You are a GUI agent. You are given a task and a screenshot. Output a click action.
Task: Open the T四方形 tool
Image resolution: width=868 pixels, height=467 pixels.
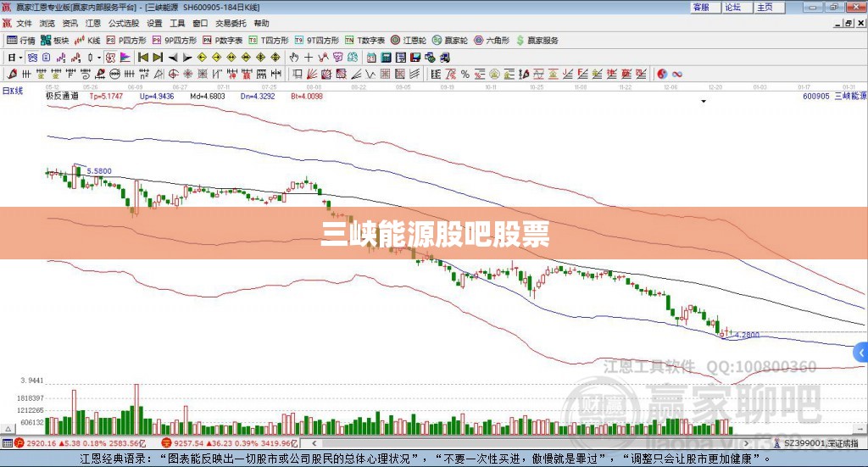point(269,41)
